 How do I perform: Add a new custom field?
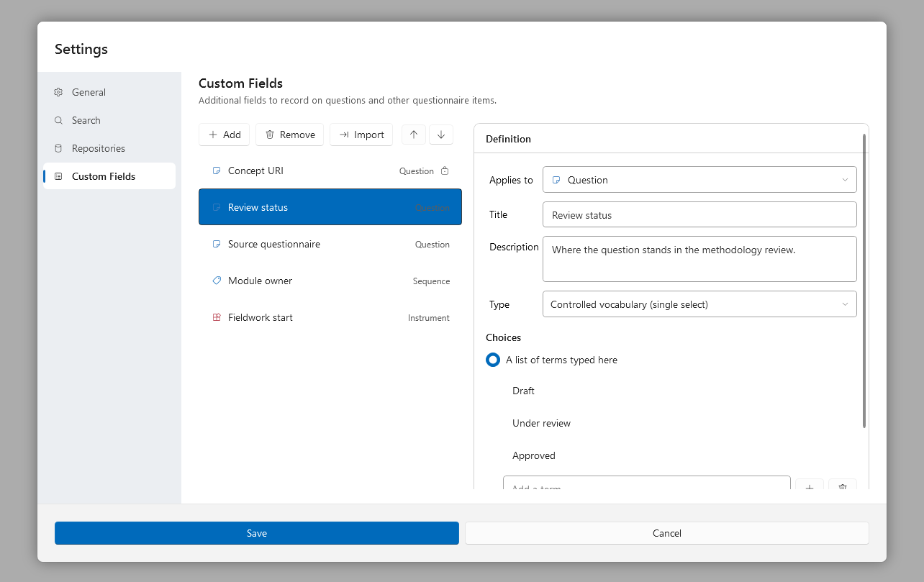(x=225, y=135)
